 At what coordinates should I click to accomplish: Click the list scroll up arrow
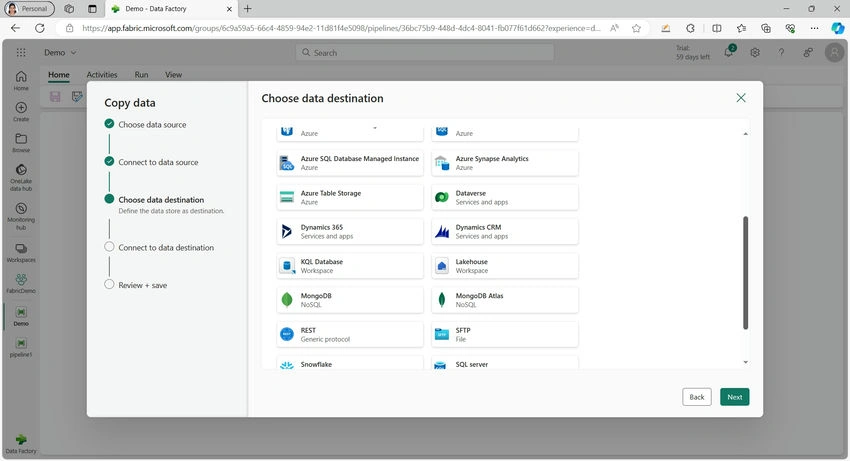(745, 133)
